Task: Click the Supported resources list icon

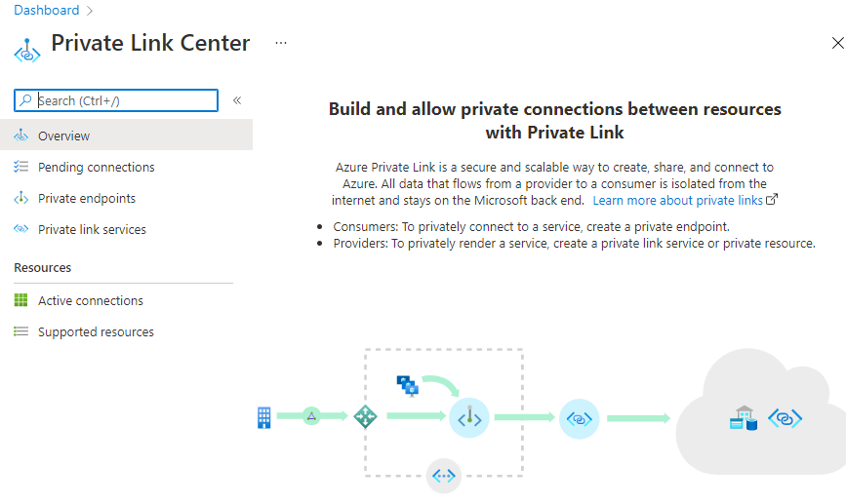Action: pyautogui.click(x=21, y=331)
